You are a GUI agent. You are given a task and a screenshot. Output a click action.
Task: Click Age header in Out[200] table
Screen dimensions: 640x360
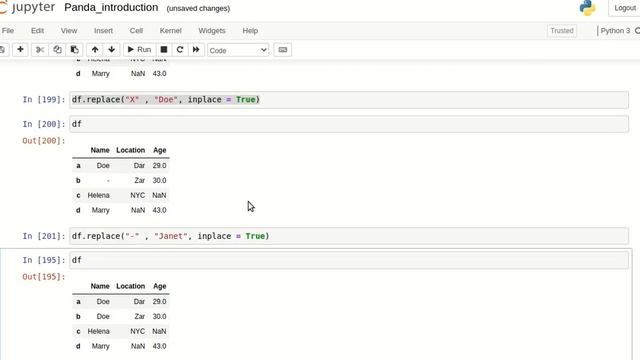(x=160, y=150)
